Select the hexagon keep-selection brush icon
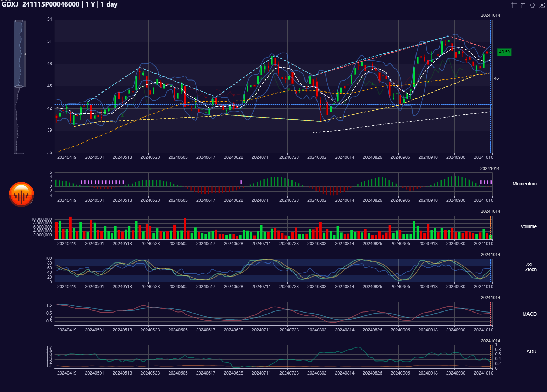This screenshot has height=392, width=547. click(x=532, y=5)
